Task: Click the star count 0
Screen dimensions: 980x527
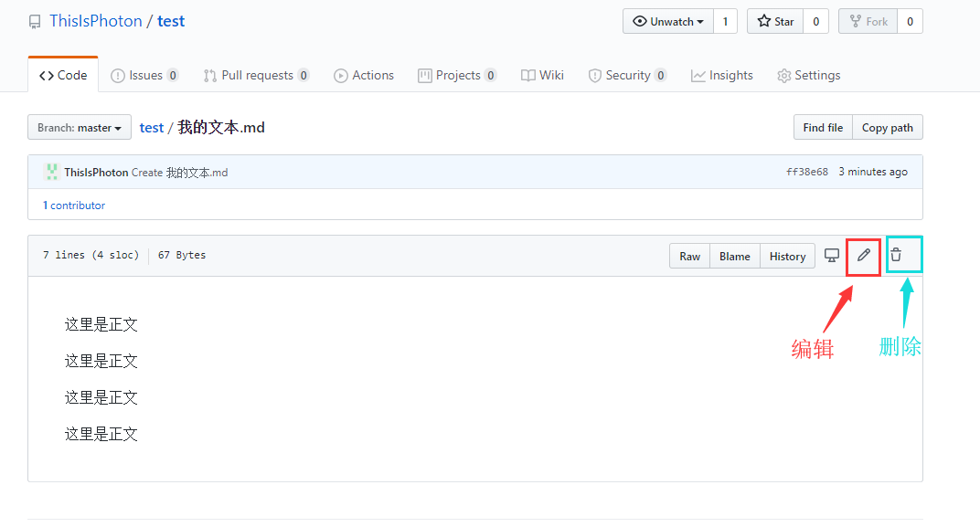Action: (815, 21)
